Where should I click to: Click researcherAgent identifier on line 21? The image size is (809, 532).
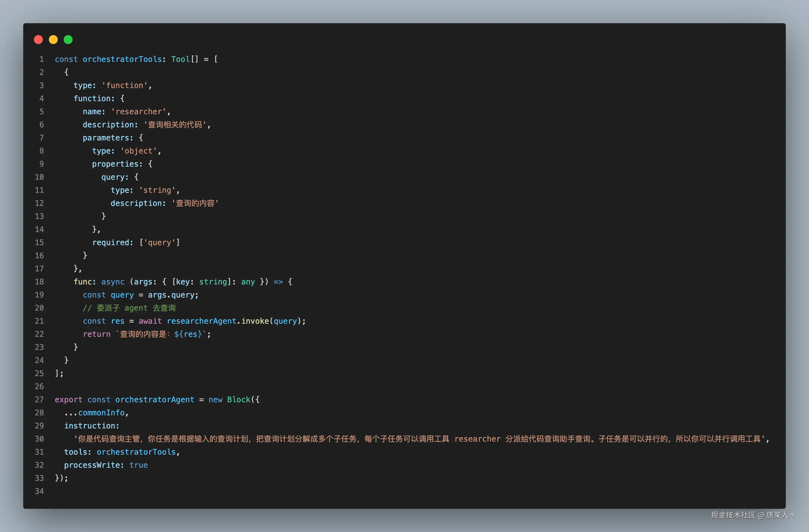[201, 321]
